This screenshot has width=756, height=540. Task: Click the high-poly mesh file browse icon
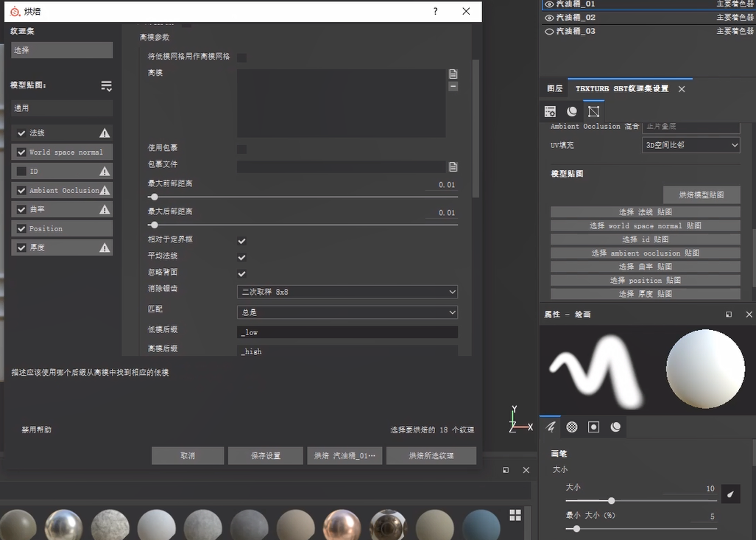(x=453, y=74)
